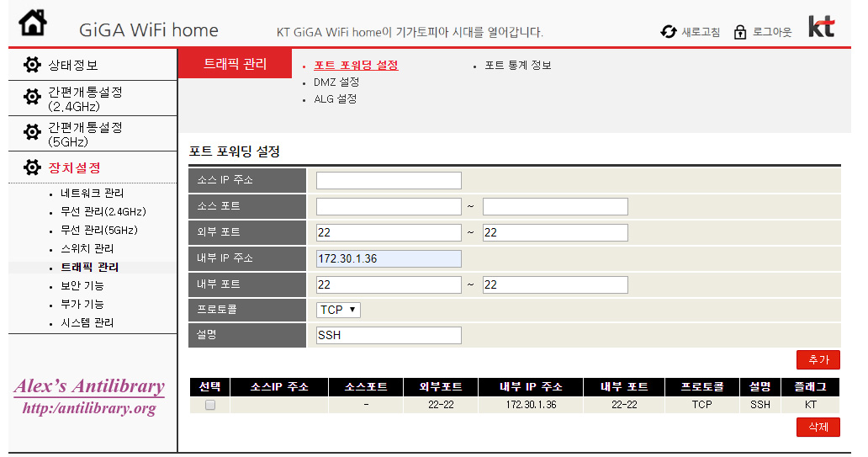868x457 pixels.
Task: Click gear icon beside 상태정보
Action: [x=32, y=65]
